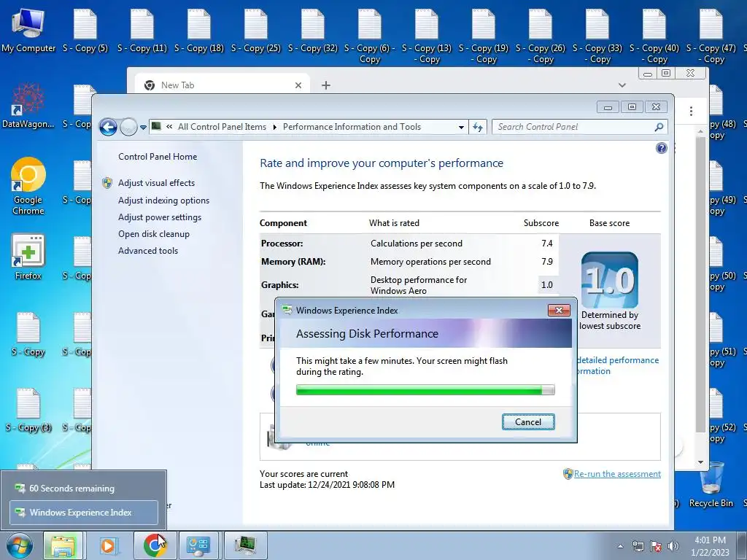Open Windows Media Player from the taskbar
Image resolution: width=747 pixels, height=560 pixels.
[x=108, y=545]
